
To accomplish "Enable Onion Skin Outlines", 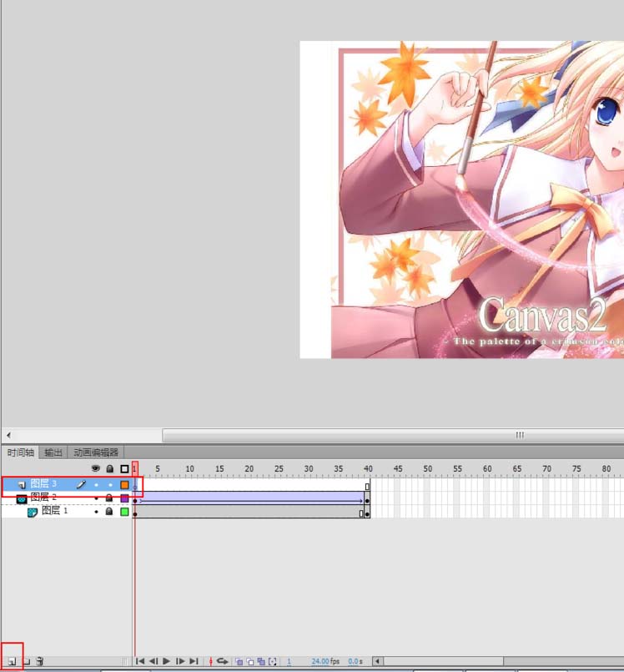I will 250,661.
